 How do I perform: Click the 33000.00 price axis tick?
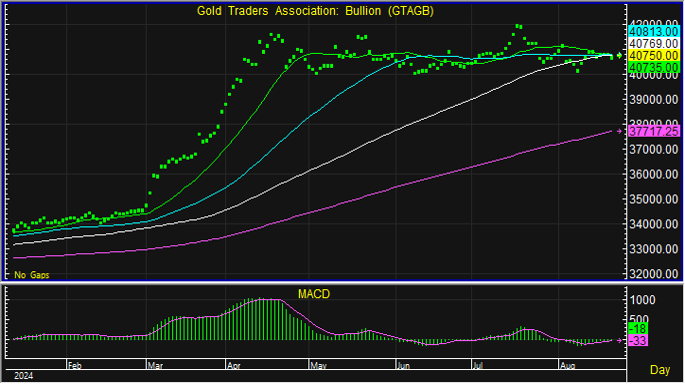(x=654, y=249)
